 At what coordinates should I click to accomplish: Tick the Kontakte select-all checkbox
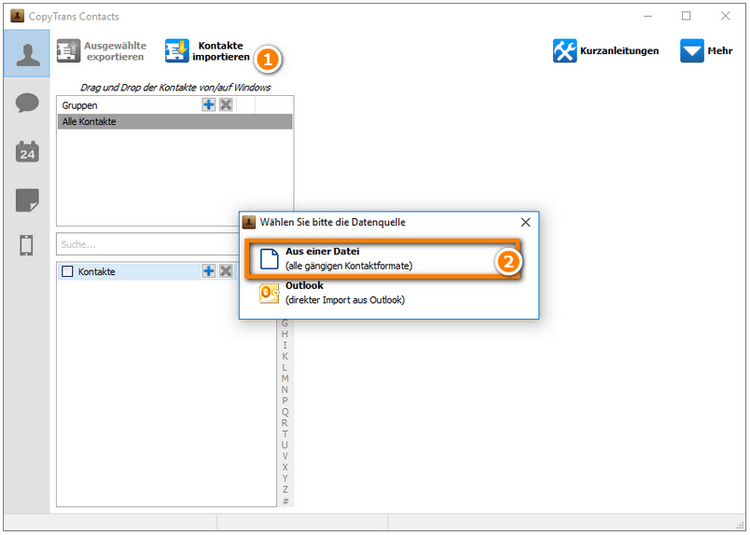[x=68, y=272]
